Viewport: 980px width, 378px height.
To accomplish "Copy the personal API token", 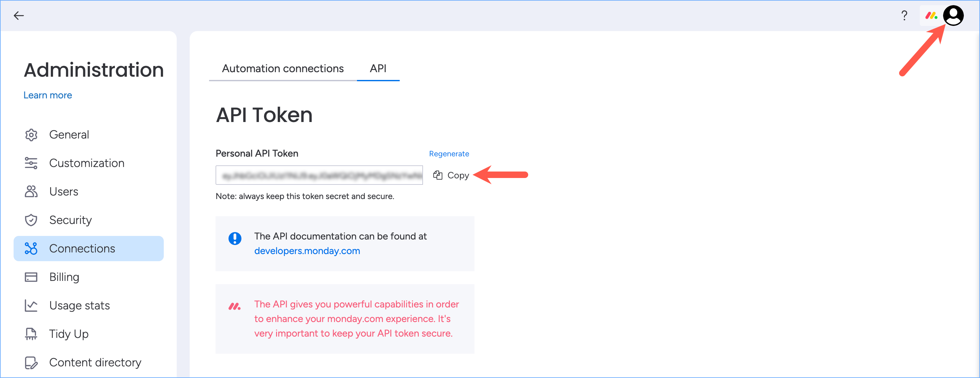I will 451,175.
